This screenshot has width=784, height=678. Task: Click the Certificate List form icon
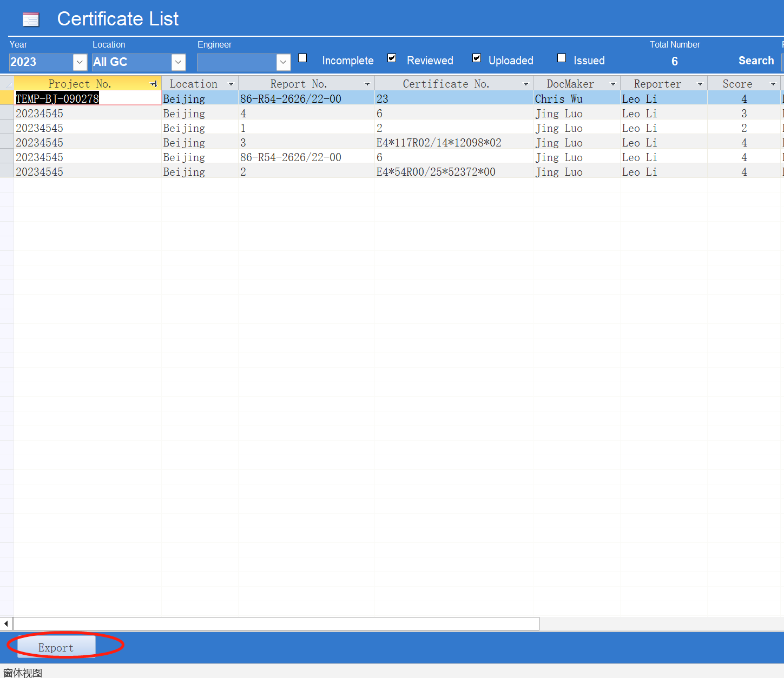31,20
